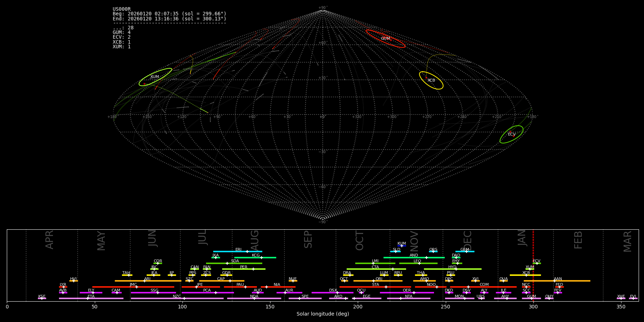Click the red current-date line in timeline

click(533, 265)
